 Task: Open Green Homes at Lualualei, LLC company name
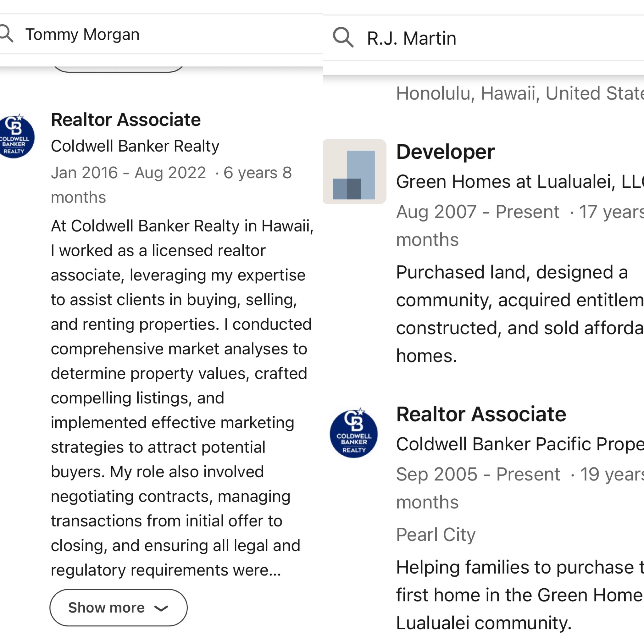tap(520, 182)
